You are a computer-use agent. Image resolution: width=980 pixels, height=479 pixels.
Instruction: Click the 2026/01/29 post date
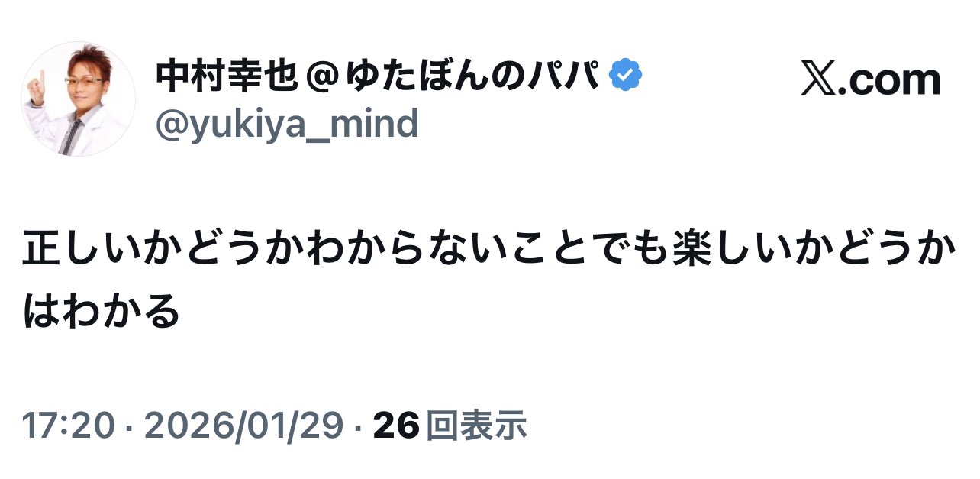pyautogui.click(x=243, y=426)
